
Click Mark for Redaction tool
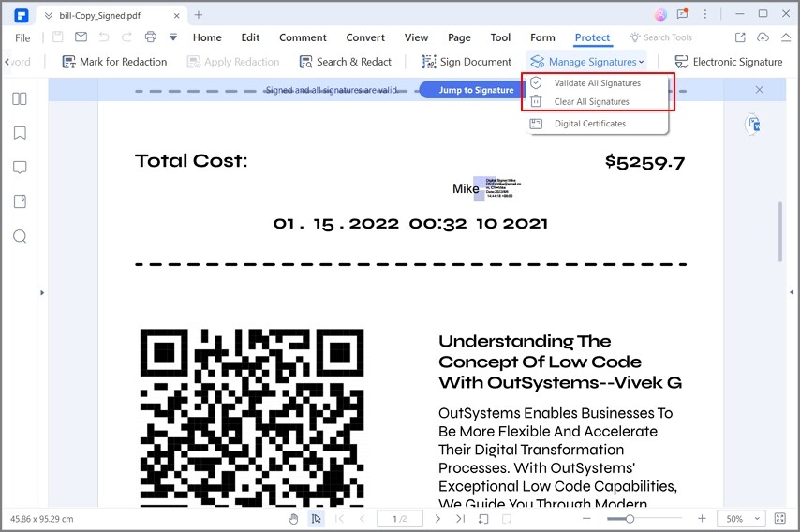pyautogui.click(x=114, y=62)
